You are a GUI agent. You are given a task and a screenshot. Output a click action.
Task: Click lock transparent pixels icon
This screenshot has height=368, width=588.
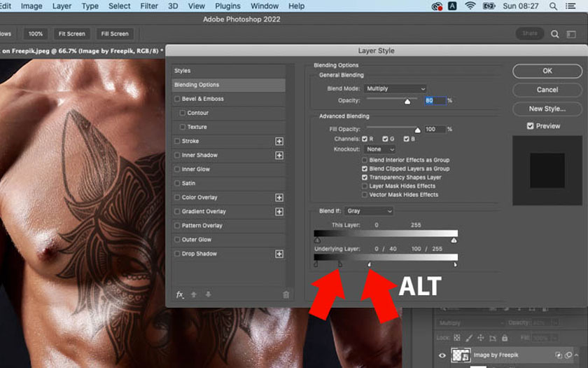[456, 338]
